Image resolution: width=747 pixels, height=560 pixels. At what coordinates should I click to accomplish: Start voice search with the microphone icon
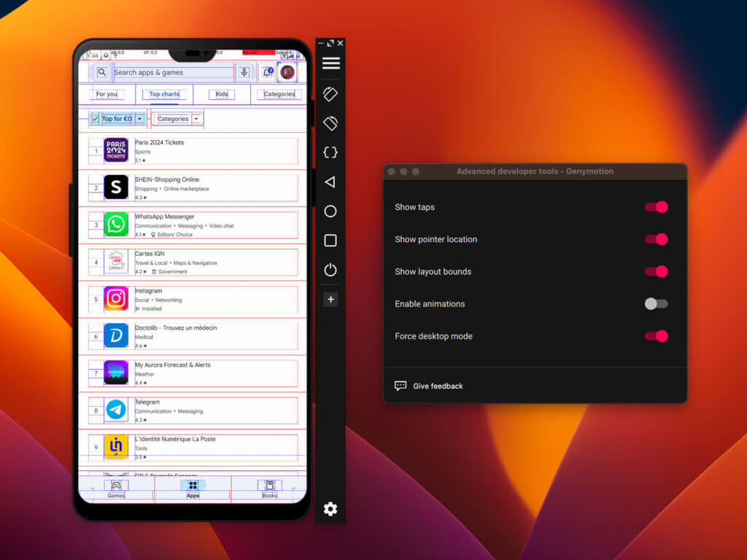244,72
